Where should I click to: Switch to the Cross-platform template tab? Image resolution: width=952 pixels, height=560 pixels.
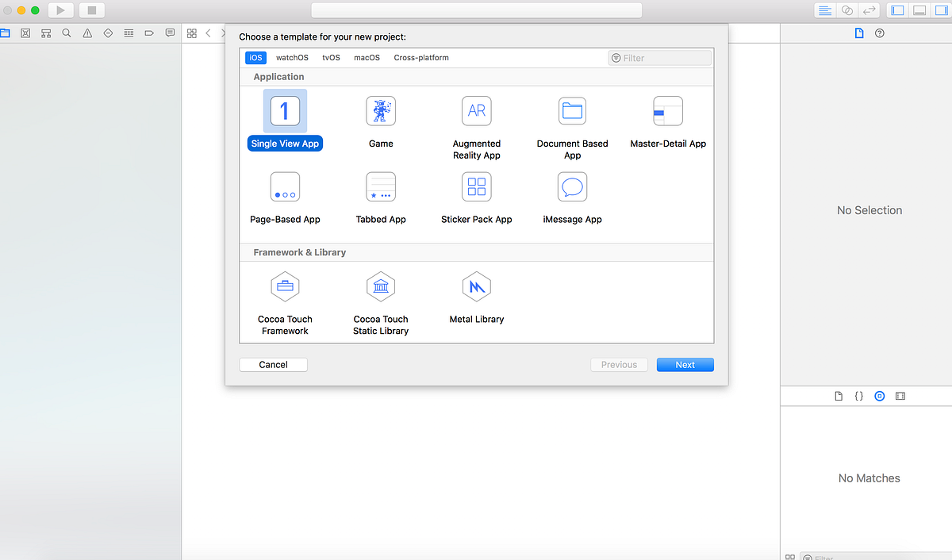(x=421, y=57)
